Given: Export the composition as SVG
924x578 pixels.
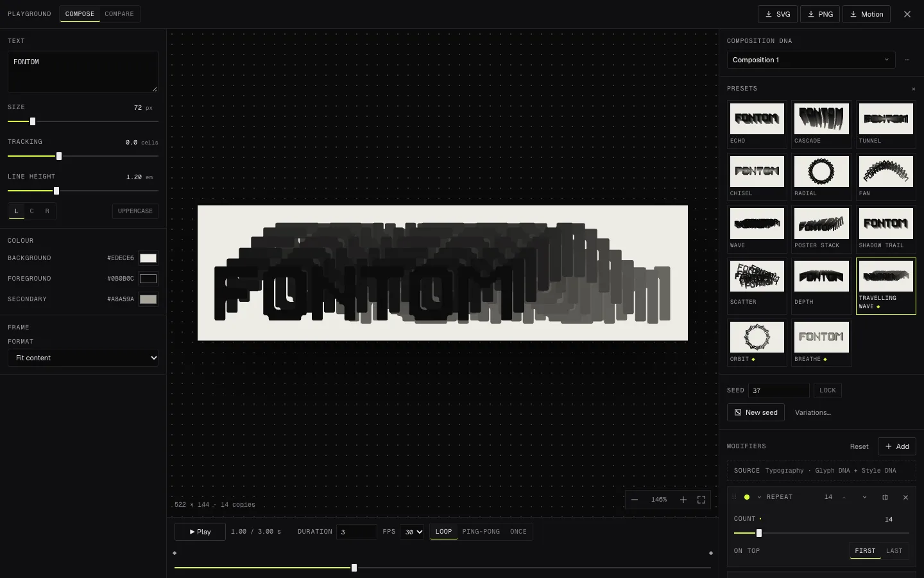Looking at the screenshot, I should pyautogui.click(x=778, y=14).
